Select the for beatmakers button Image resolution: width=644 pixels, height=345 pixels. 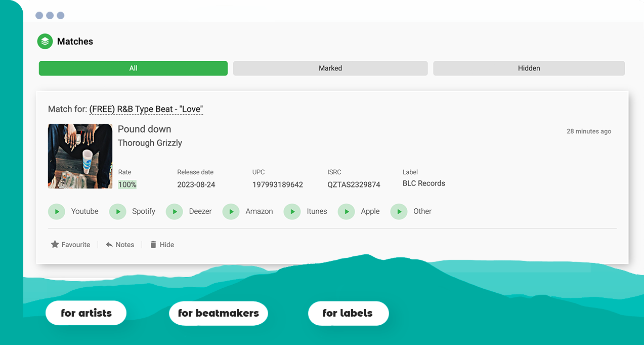point(219,313)
